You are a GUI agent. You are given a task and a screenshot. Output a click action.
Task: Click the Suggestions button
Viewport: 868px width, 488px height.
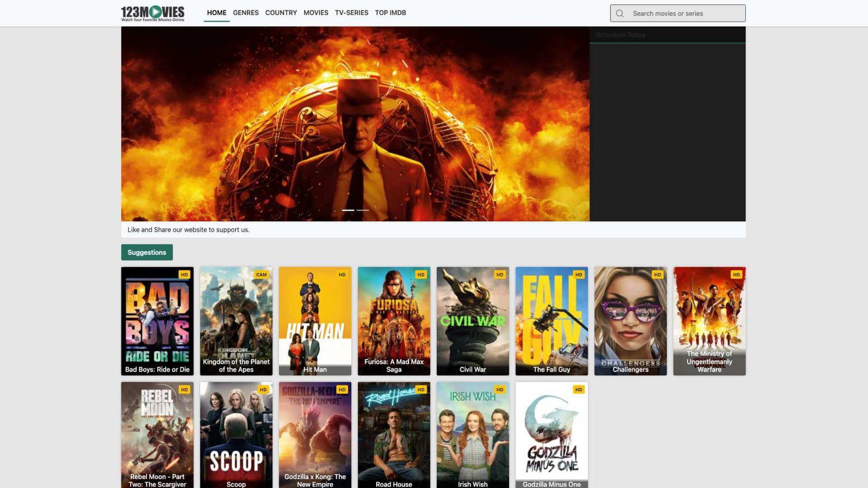[147, 252]
